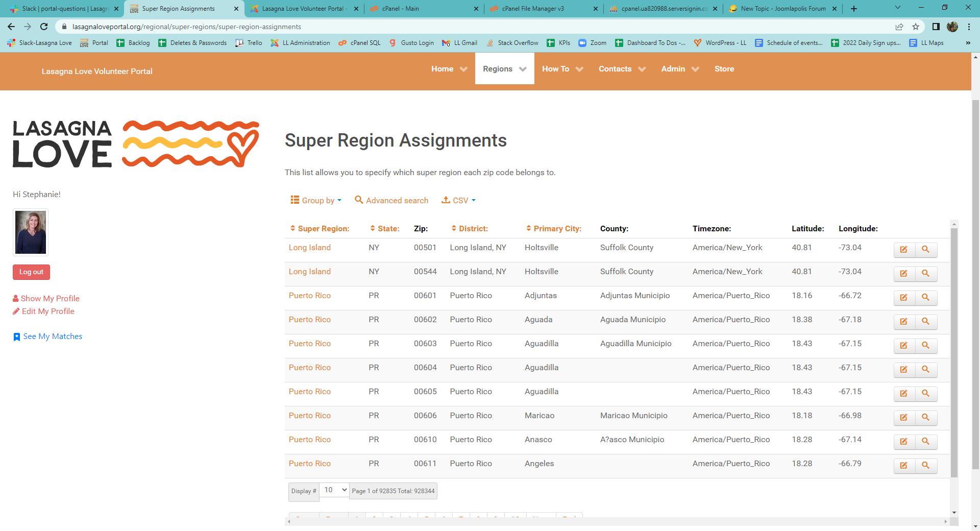
Task: Open the Group by dropdown
Action: click(316, 200)
